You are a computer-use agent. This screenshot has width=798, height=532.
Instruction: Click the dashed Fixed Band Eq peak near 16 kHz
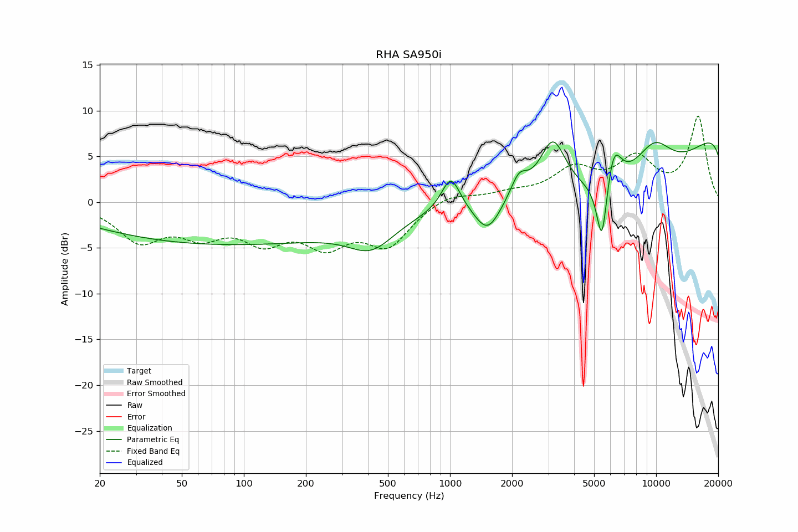698,116
